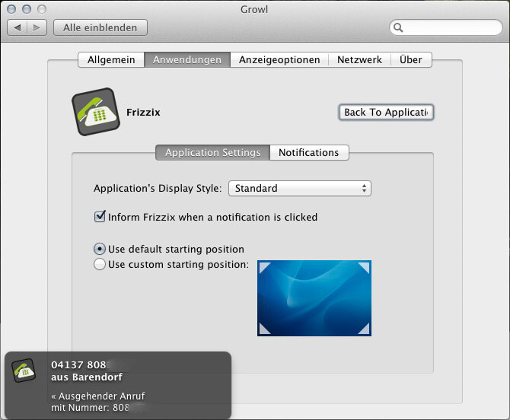Select top-right corner of position picker
Image resolution: width=510 pixels, height=420 pixels.
point(365,267)
